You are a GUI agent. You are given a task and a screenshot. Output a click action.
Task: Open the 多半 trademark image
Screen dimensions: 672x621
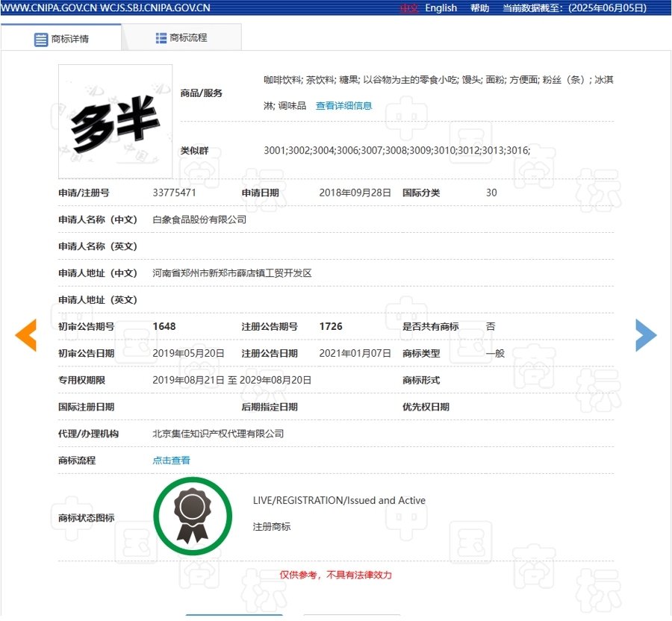click(115, 121)
